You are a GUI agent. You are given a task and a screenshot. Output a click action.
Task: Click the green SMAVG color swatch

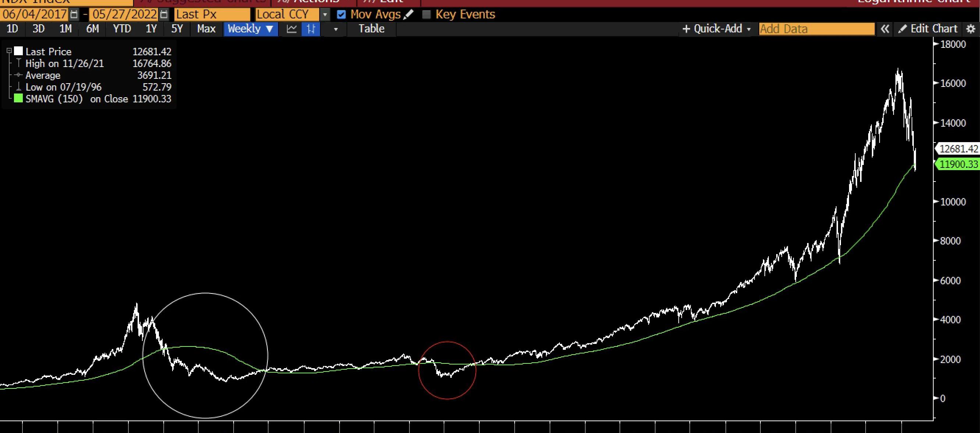point(18,99)
